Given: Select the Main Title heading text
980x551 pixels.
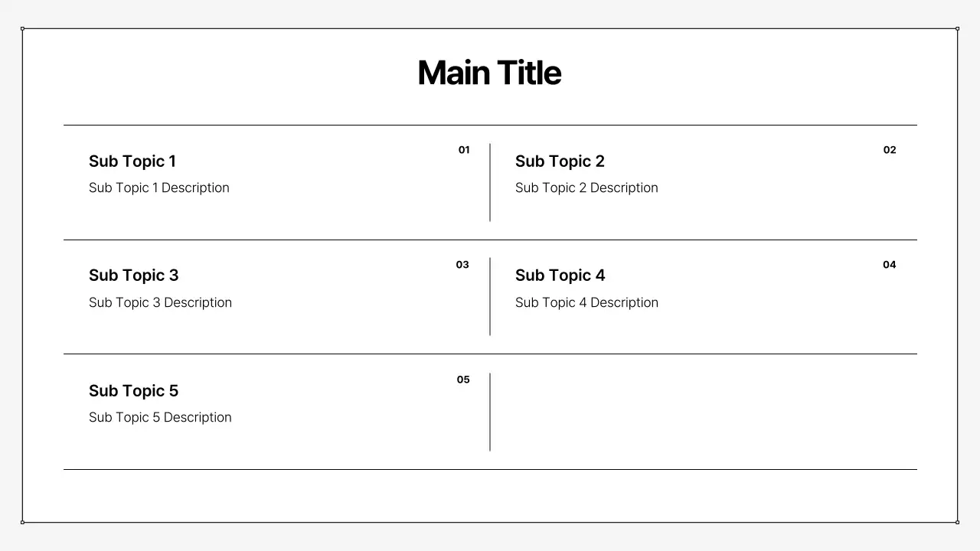Looking at the screenshot, I should pyautogui.click(x=489, y=73).
